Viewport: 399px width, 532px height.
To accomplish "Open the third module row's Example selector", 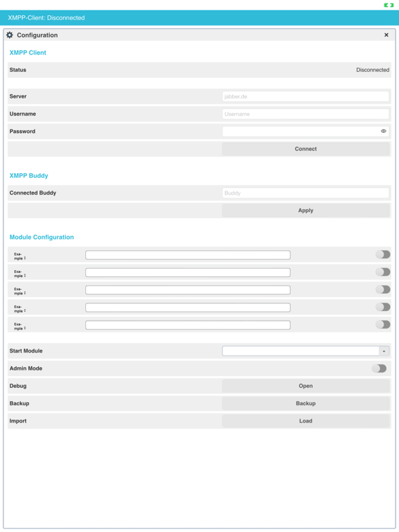I will 19,291.
